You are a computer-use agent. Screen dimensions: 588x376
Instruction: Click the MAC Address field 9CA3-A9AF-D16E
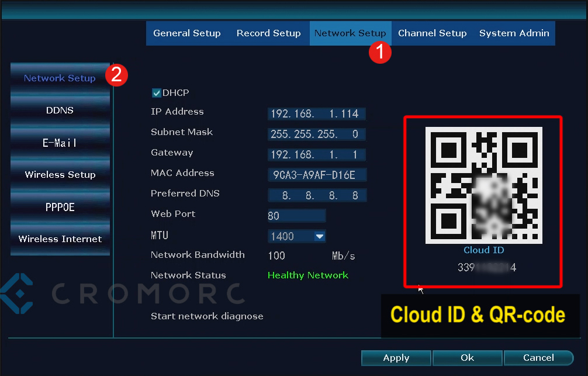(317, 175)
